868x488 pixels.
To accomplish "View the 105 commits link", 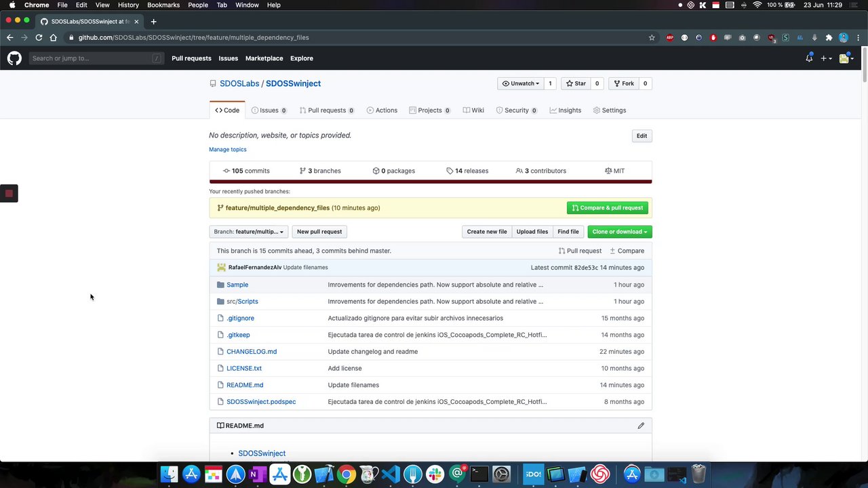I will pyautogui.click(x=246, y=171).
